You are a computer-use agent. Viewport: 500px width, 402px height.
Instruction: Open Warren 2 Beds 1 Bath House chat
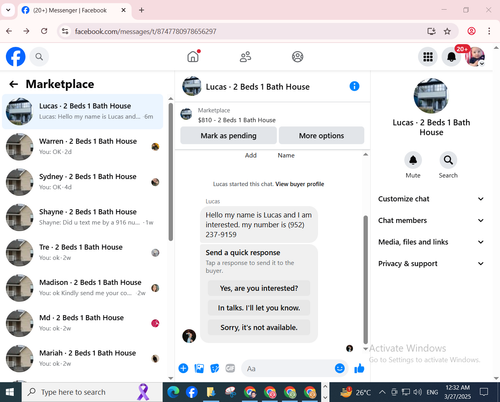click(x=83, y=147)
